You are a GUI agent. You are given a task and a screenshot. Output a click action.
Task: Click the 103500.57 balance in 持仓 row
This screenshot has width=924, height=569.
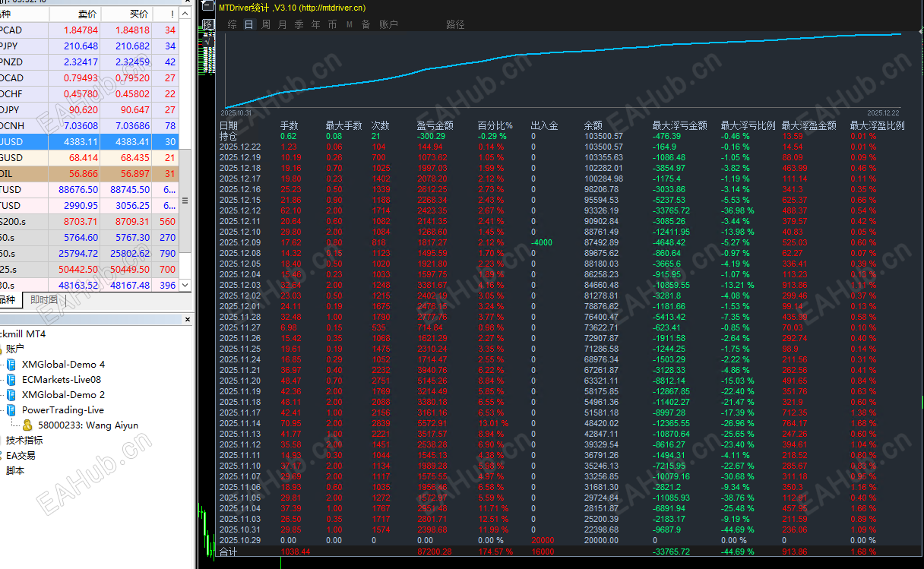(603, 136)
